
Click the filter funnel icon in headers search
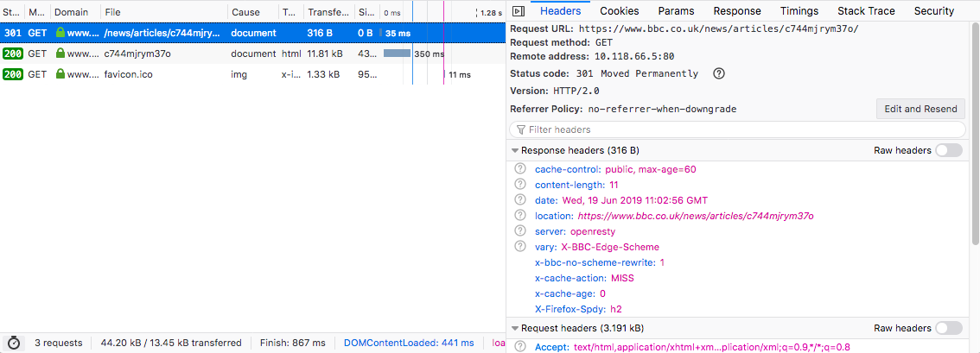pos(520,129)
